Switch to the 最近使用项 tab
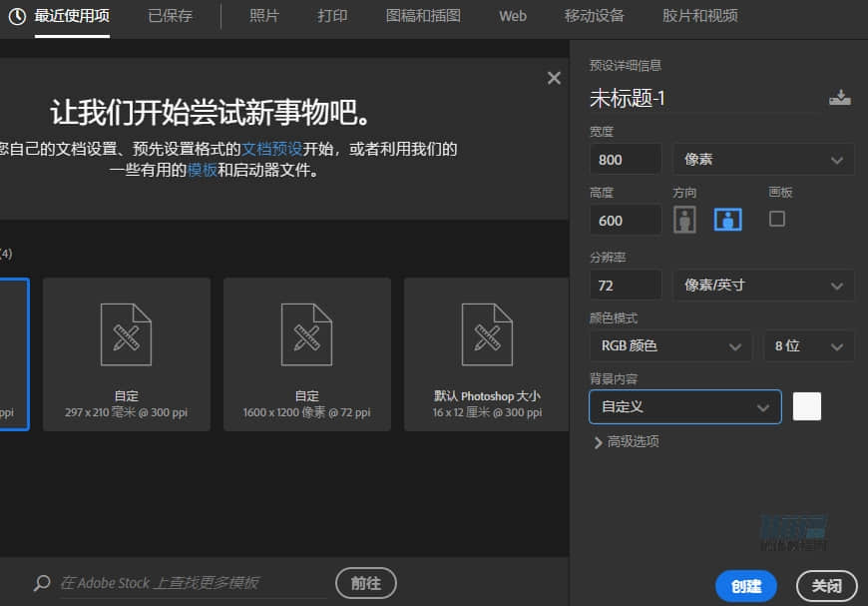Viewport: 868px width, 606px height. [x=72, y=16]
